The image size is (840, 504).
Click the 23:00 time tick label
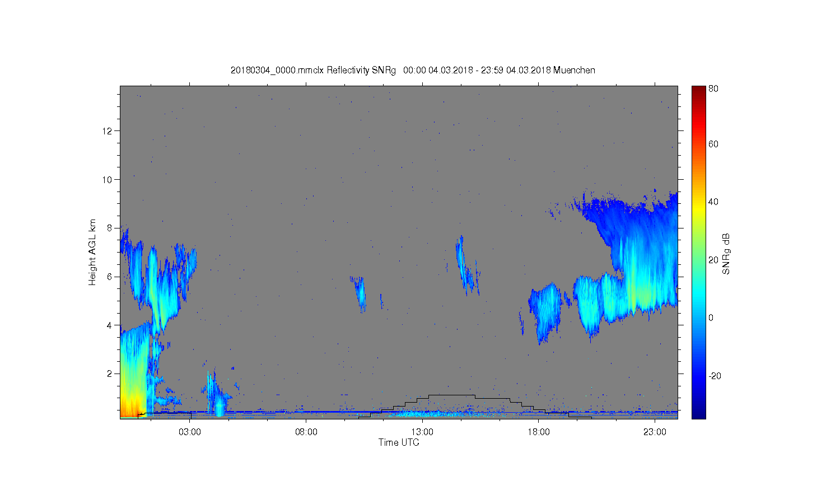655,432
